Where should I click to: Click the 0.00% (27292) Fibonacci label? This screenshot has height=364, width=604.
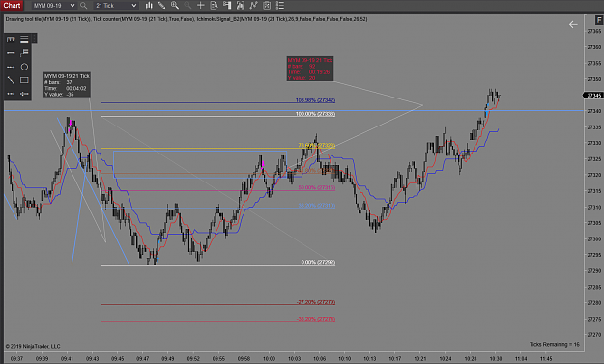coord(318,262)
